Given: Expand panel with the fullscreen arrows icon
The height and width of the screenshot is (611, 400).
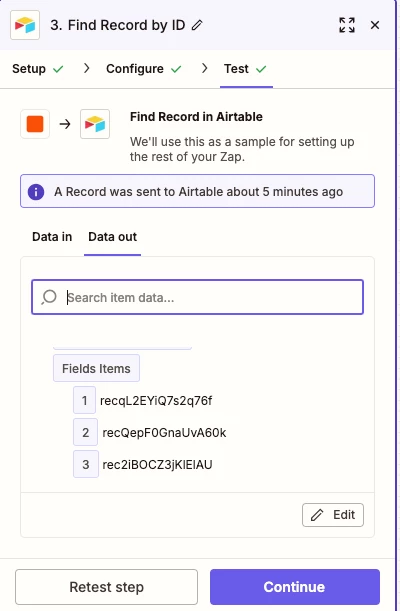Looking at the screenshot, I should pos(347,25).
